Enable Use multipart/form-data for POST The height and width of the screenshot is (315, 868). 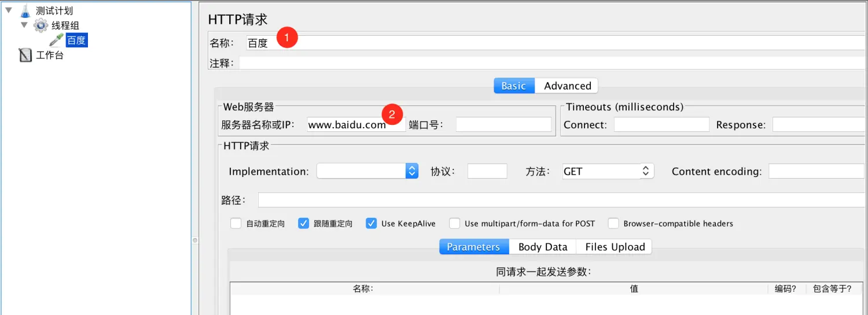tap(455, 223)
